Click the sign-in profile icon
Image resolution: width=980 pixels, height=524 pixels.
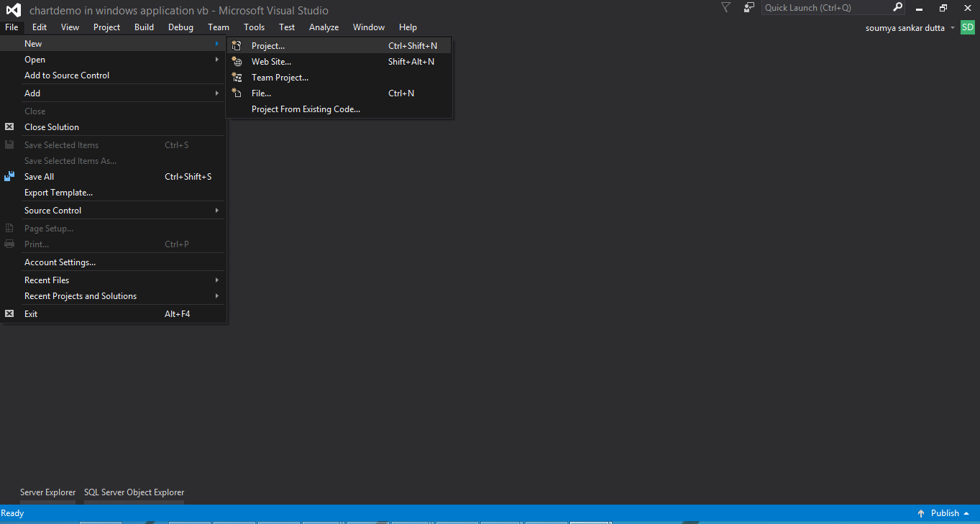748,7
